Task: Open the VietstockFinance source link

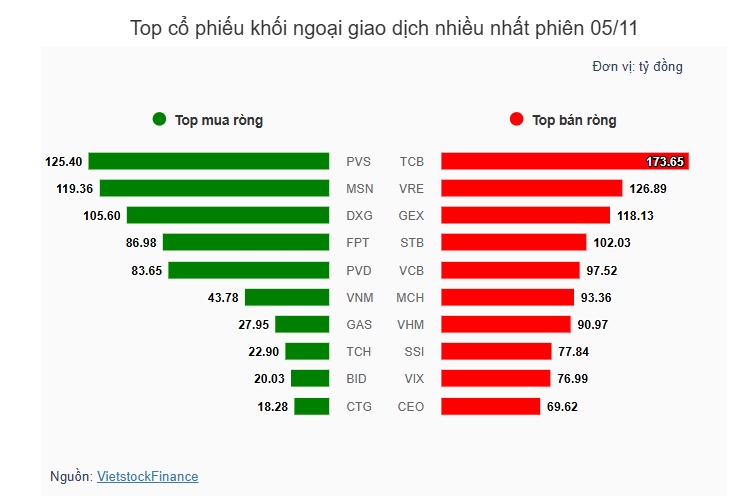Action: 147,477
